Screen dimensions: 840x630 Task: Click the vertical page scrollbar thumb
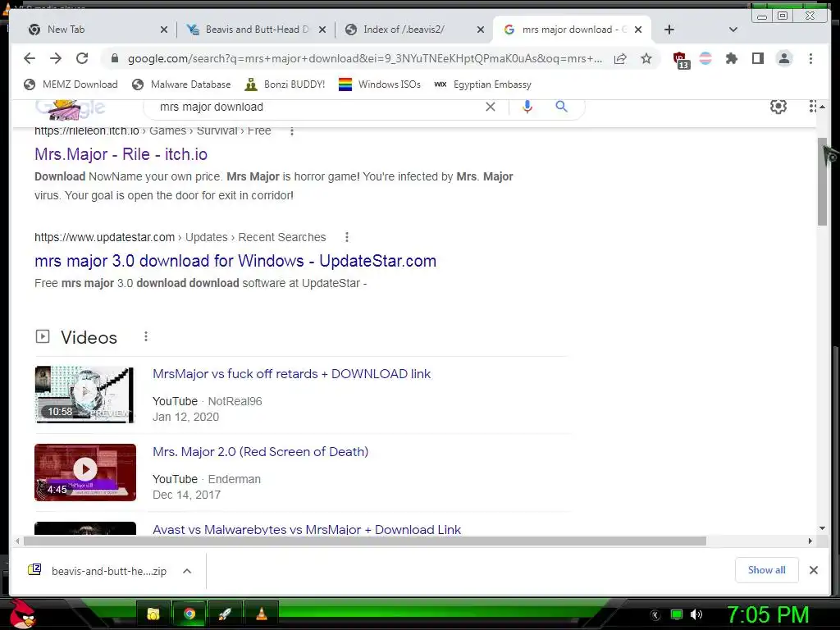(x=822, y=181)
